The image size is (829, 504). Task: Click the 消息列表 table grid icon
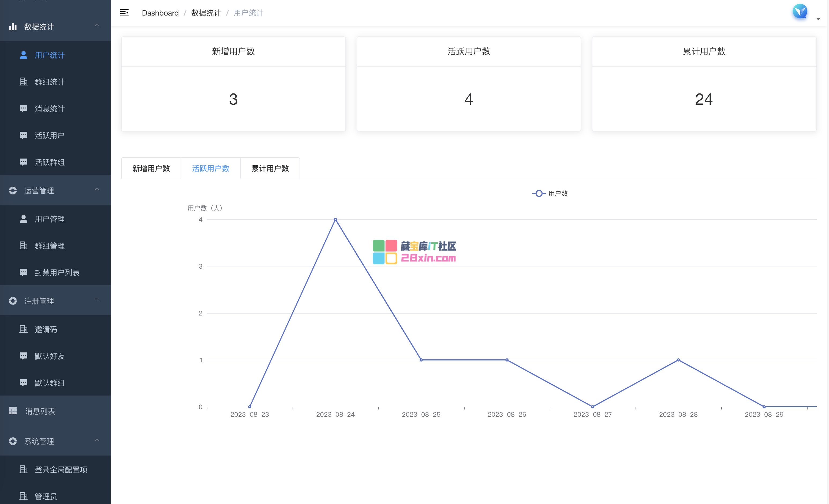tap(13, 411)
